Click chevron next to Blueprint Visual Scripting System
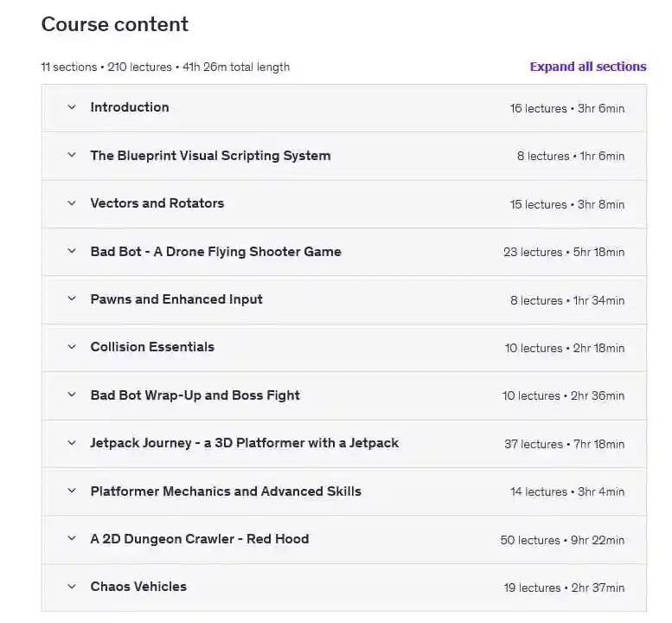This screenshot has height=623, width=672. pyautogui.click(x=72, y=156)
